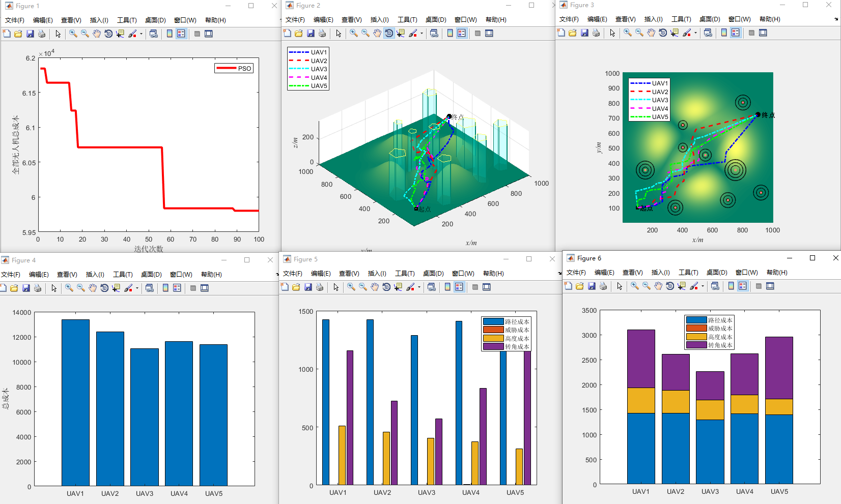Select the Pan hand tool in Figure 3
841x504 pixels.
(651, 33)
